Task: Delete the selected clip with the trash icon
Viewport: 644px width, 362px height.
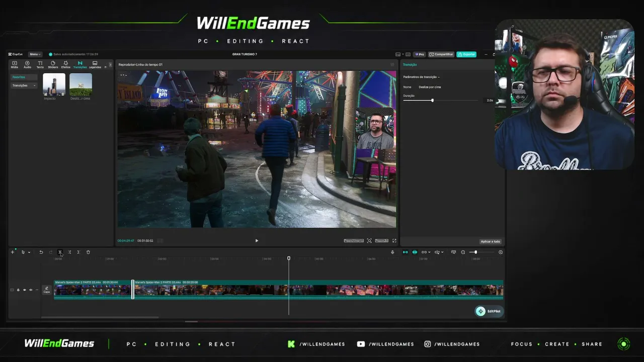Action: click(x=88, y=252)
